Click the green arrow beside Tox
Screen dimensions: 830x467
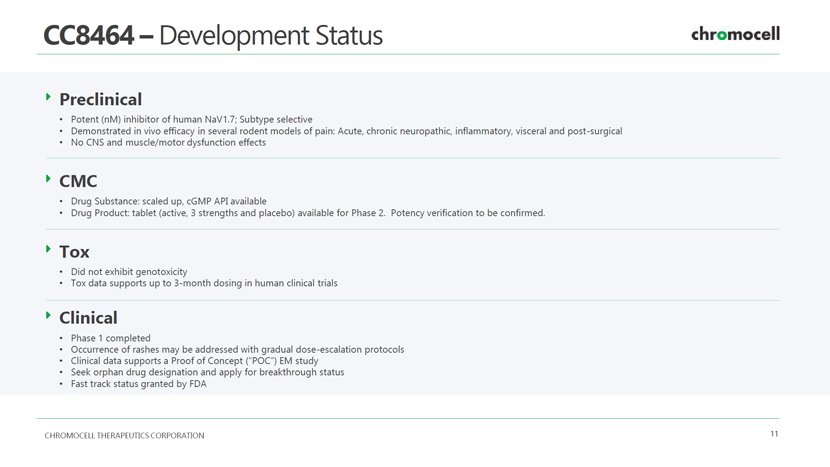tap(48, 250)
